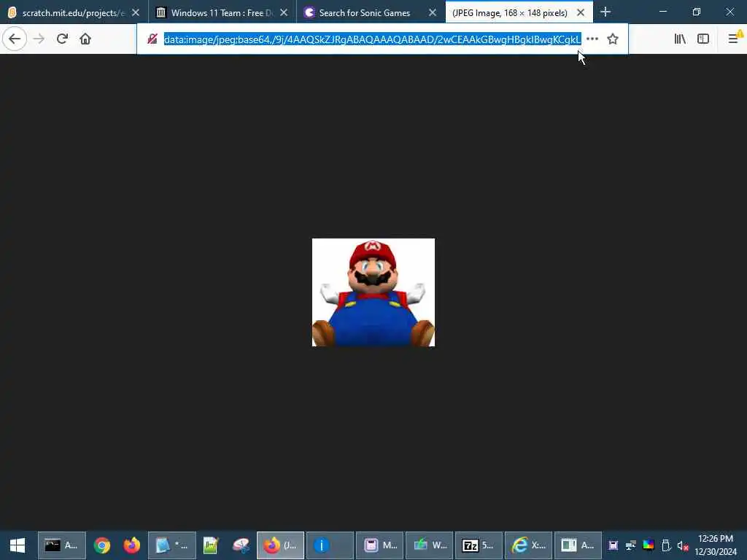Open the blue info icon taskbar window
The height and width of the screenshot is (560, 747).
click(x=330, y=545)
